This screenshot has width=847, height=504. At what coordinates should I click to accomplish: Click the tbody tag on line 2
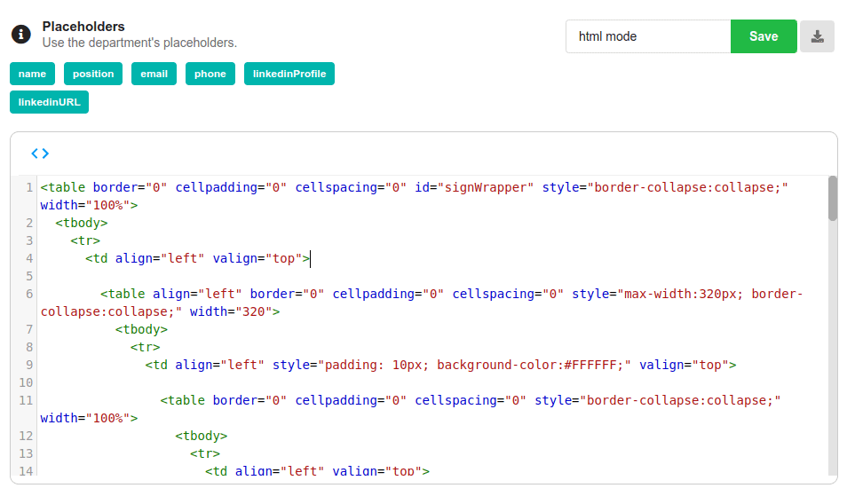(81, 223)
